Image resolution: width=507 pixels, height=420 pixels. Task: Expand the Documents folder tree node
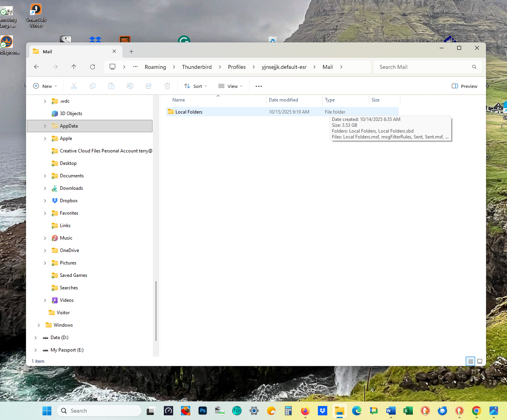[x=45, y=176]
